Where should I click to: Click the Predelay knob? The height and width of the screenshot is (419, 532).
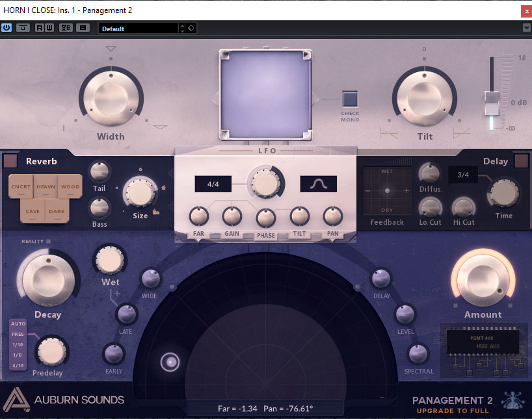point(51,351)
